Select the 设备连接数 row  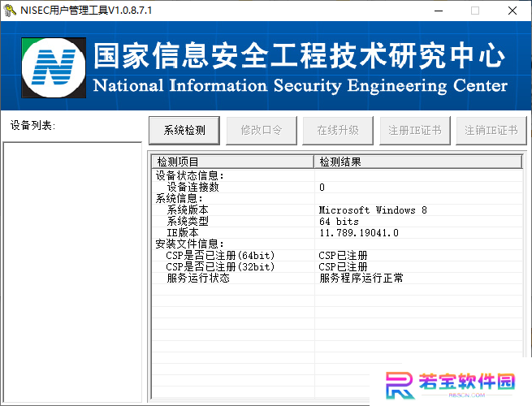click(337, 187)
